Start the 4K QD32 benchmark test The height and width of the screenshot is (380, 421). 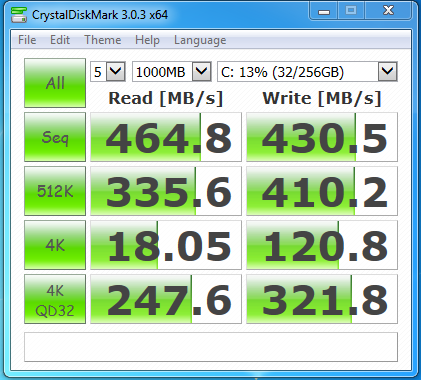[55, 299]
